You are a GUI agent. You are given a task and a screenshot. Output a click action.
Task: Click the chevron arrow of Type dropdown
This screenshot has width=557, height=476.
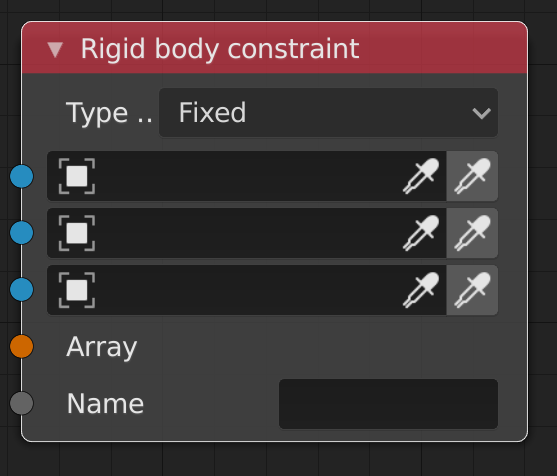(x=482, y=113)
